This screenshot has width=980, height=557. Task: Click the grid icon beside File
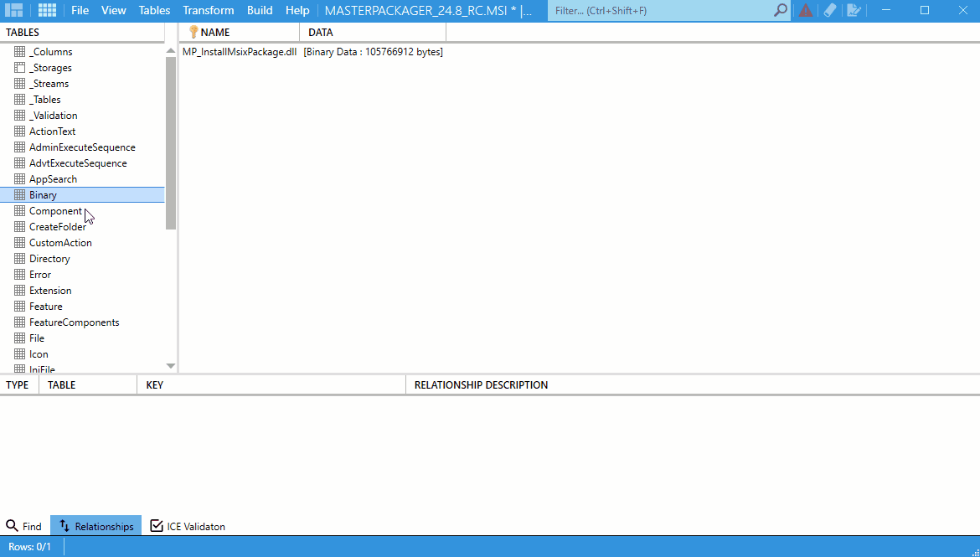tap(20, 338)
